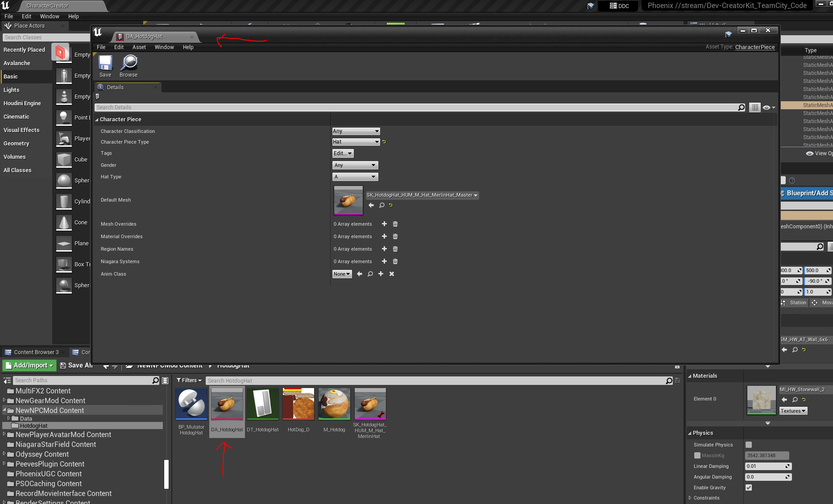Image resolution: width=833 pixels, height=504 pixels.
Task: Toggle property matrix grid view icon
Action: tap(754, 107)
